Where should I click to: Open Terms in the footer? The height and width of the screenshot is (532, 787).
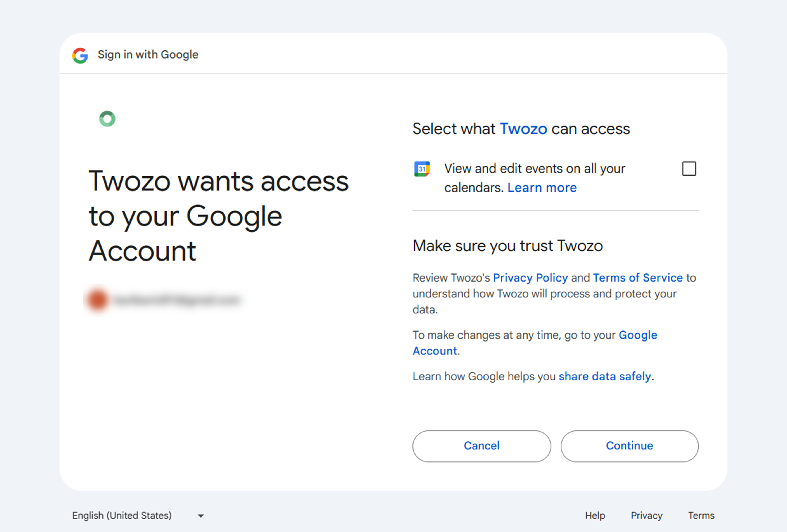click(x=701, y=515)
